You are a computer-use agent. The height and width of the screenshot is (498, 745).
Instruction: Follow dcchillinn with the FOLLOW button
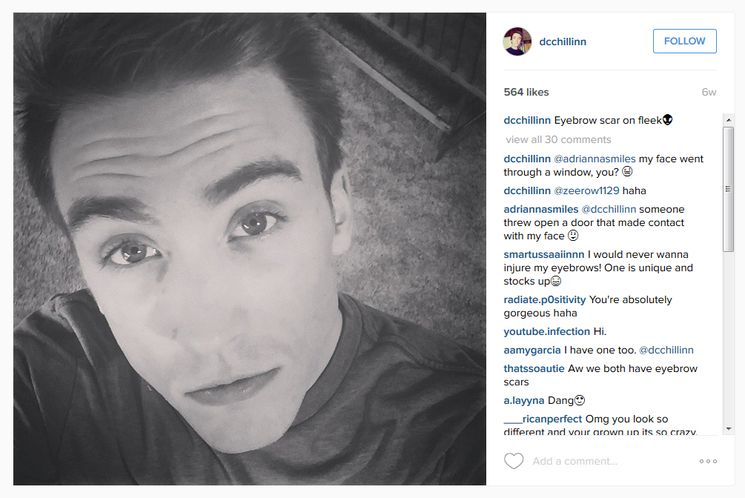[685, 41]
